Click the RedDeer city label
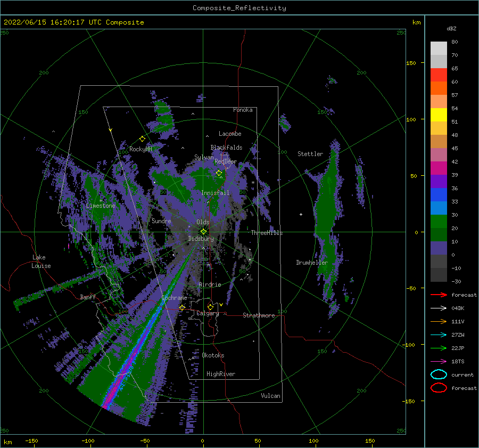This screenshot has width=479, height=448. coord(226,161)
